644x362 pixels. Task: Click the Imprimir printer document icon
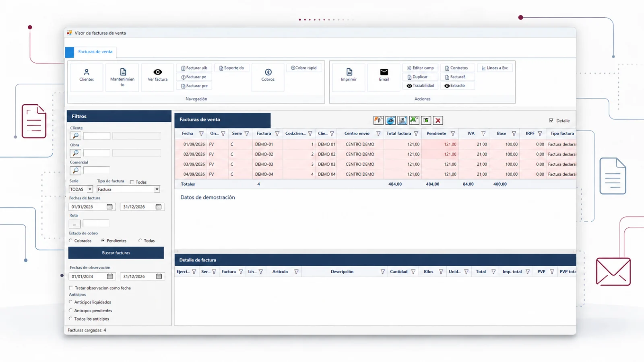click(349, 72)
